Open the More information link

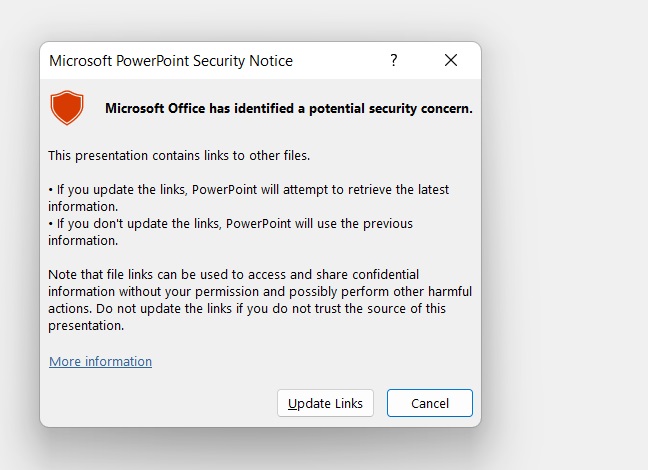pyautogui.click(x=100, y=362)
